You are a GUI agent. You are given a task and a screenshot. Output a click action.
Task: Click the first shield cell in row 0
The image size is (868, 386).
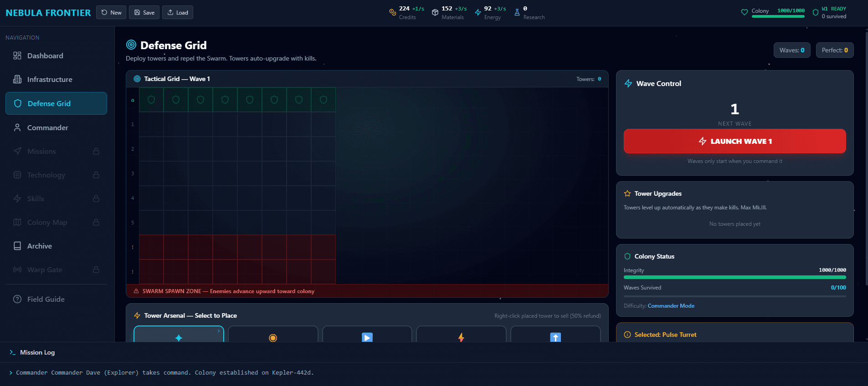pos(151,100)
